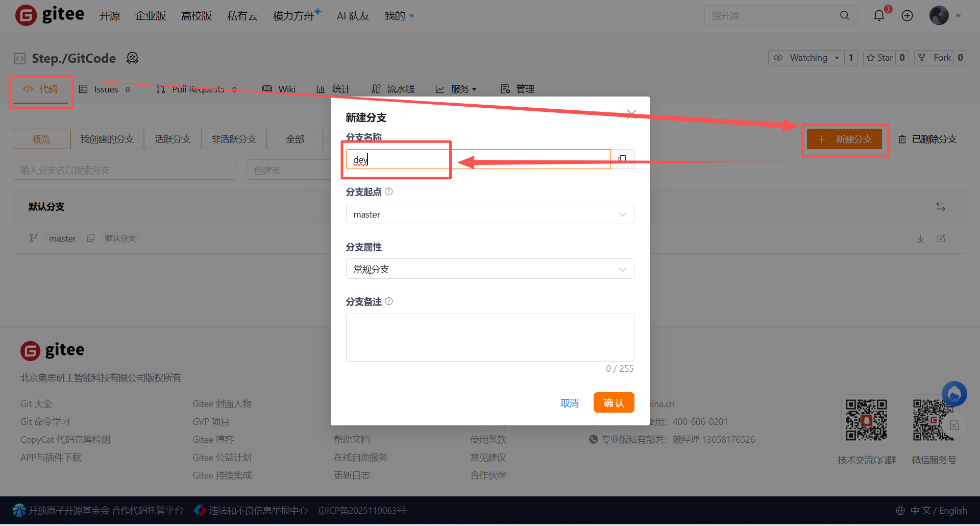Open the Gitee 博客 footer link
980x526 pixels.
click(x=213, y=440)
